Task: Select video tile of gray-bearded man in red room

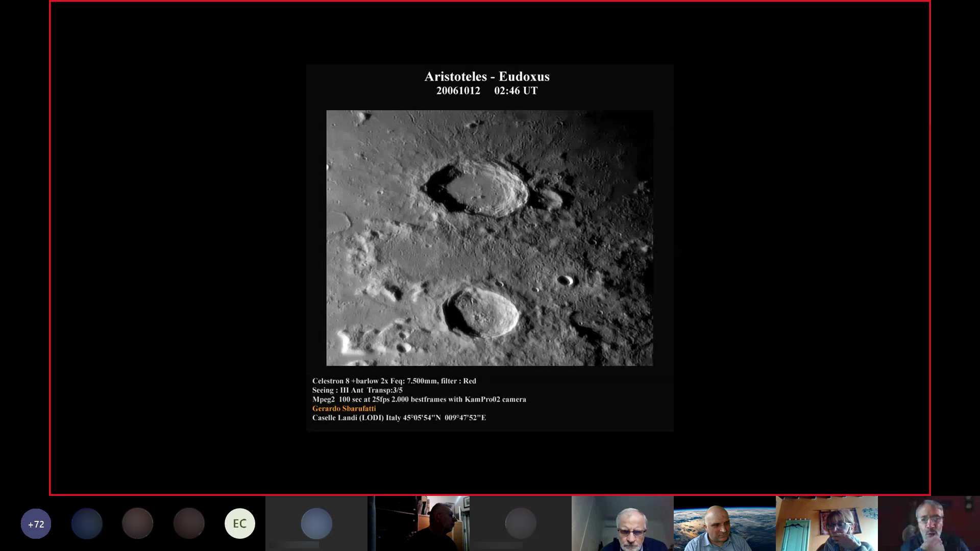Action: (x=929, y=523)
